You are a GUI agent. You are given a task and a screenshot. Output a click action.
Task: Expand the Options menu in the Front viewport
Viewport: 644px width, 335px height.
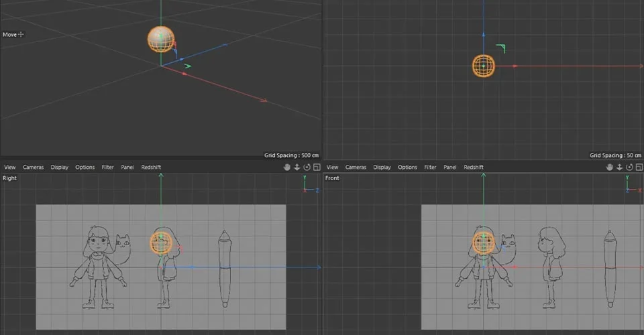tap(407, 167)
